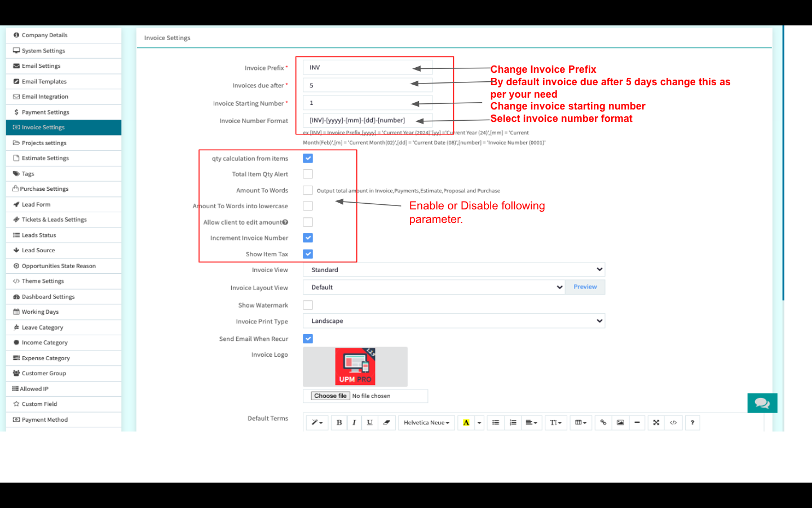The height and width of the screenshot is (508, 812).
Task: Click the Bold formatting icon
Action: click(x=339, y=422)
